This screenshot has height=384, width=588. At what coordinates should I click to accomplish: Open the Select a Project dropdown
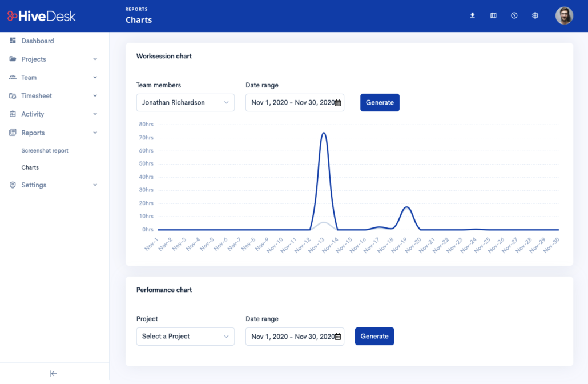pyautogui.click(x=185, y=337)
